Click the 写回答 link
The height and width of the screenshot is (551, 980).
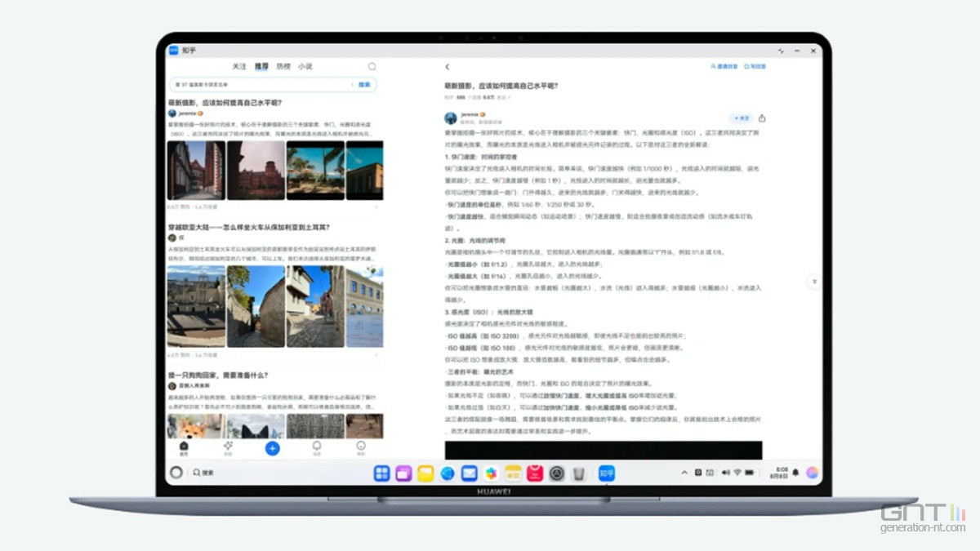[x=755, y=67]
